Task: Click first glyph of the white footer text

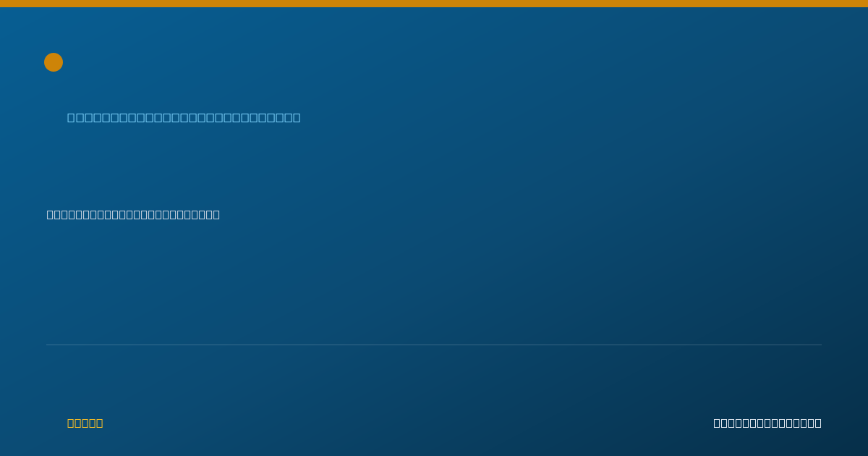Action: click(718, 423)
